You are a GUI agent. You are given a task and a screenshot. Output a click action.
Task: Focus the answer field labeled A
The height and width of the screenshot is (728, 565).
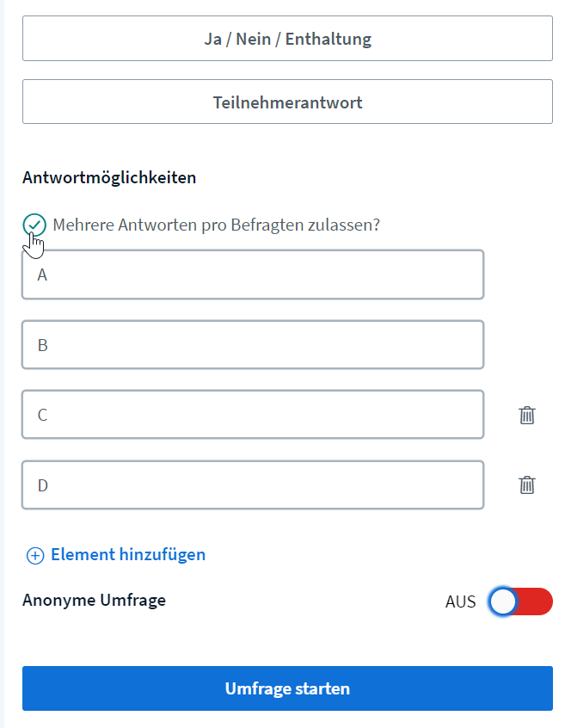point(253,275)
